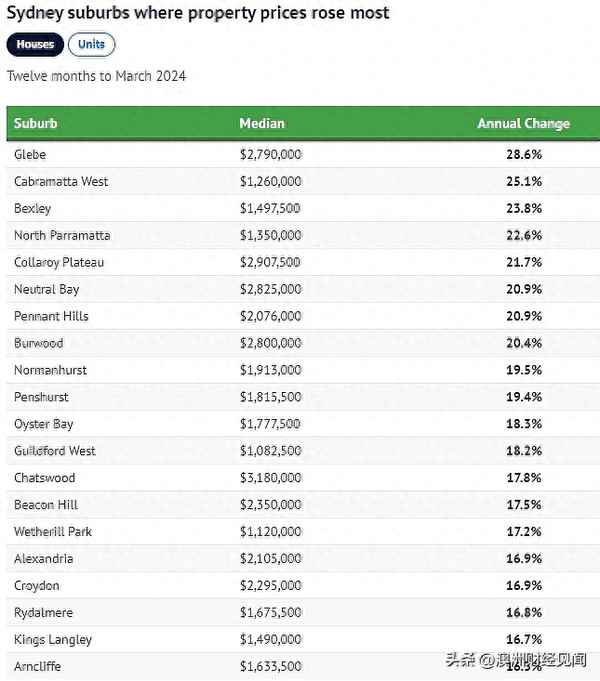Click Neutral Bay suburb name
Viewport: 600px width, 681px height.
point(46,290)
